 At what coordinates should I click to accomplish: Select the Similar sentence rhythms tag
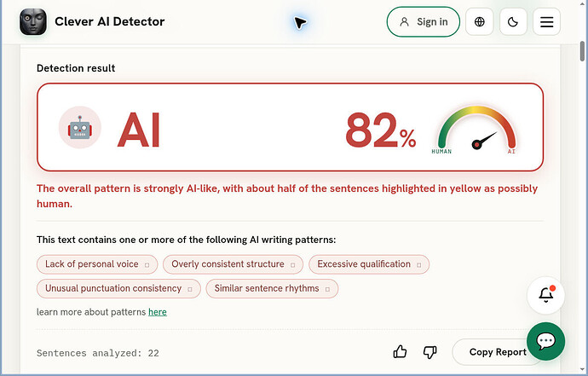pos(272,288)
